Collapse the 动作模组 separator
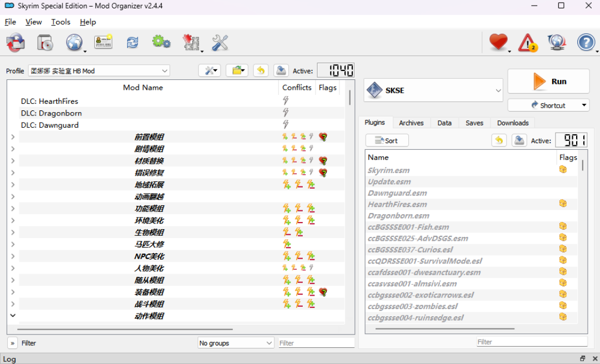The width and height of the screenshot is (600, 364). click(x=13, y=315)
